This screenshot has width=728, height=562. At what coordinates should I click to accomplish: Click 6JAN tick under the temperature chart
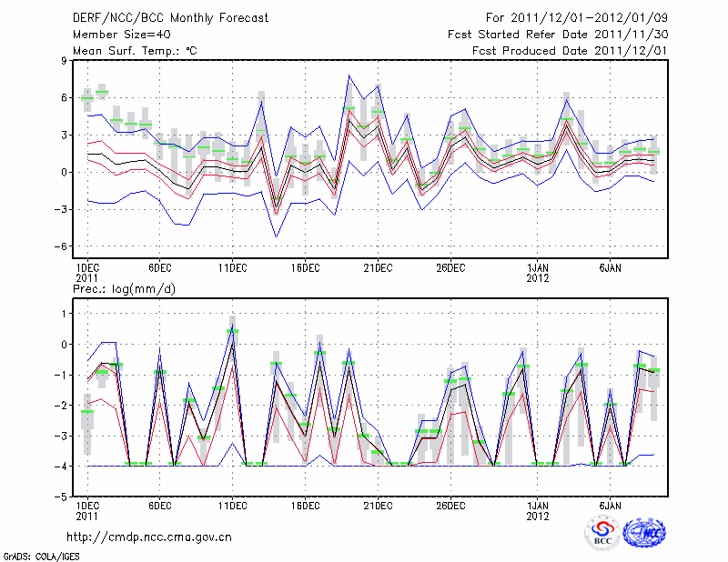(610, 267)
